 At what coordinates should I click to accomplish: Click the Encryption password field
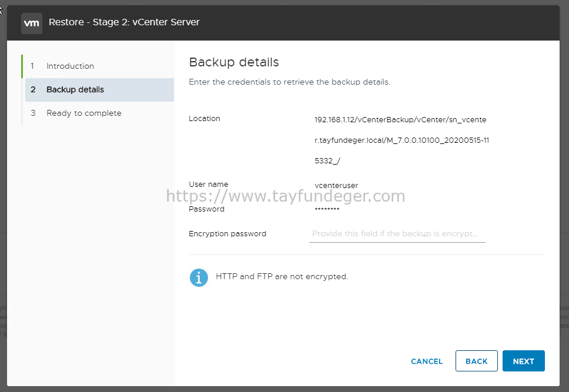pyautogui.click(x=397, y=234)
